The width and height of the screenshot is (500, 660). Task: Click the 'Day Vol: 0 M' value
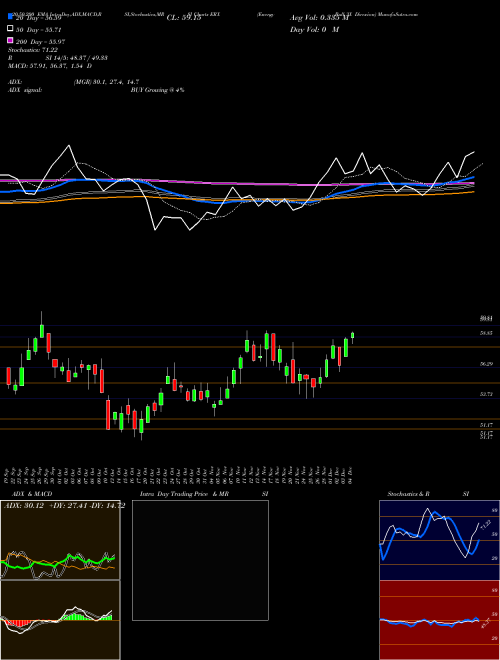[x=314, y=29]
